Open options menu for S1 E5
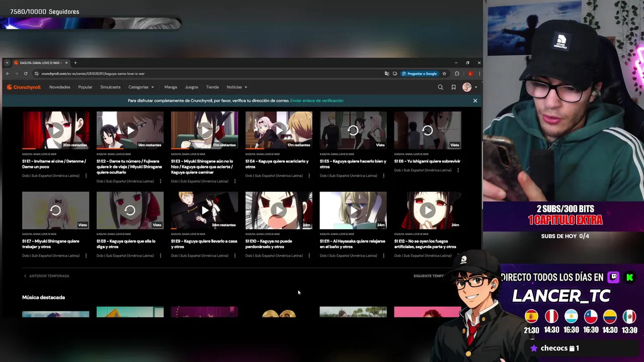This screenshot has width=644, height=362. [383, 175]
